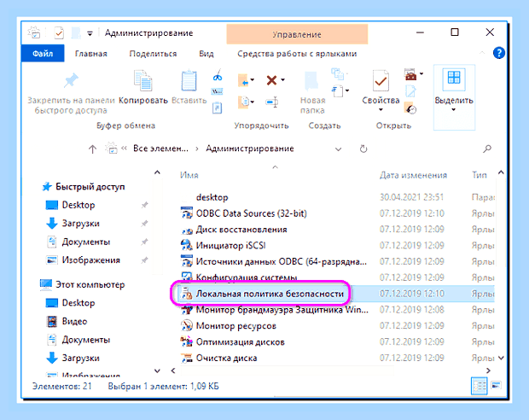
Task: Select Этот компьютер in navigation pane
Action: tap(90, 284)
